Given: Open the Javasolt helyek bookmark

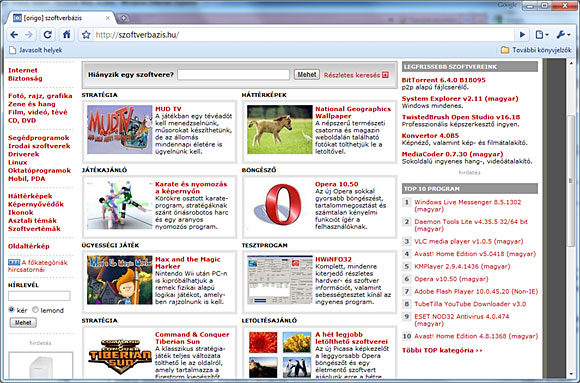Looking at the screenshot, I should pyautogui.click(x=36, y=50).
